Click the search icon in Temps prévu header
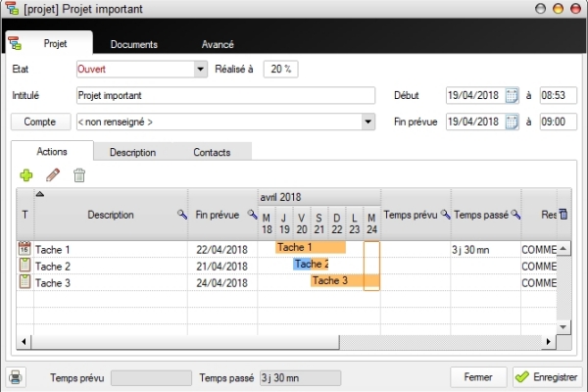588x392 pixels. click(446, 215)
